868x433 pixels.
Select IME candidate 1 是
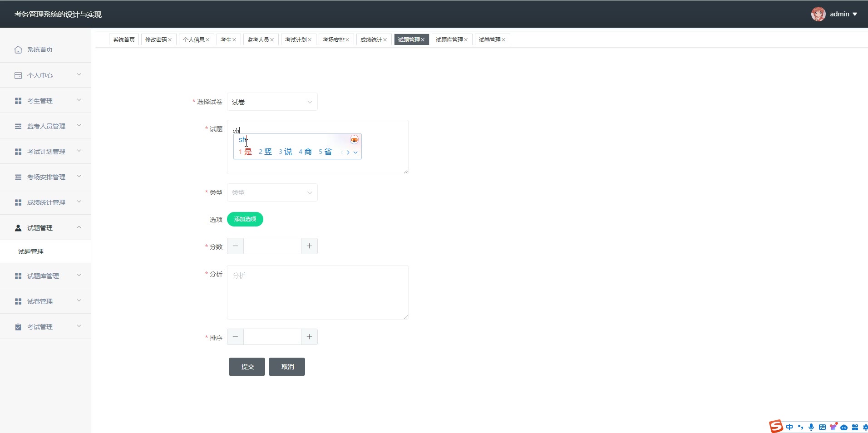(246, 152)
